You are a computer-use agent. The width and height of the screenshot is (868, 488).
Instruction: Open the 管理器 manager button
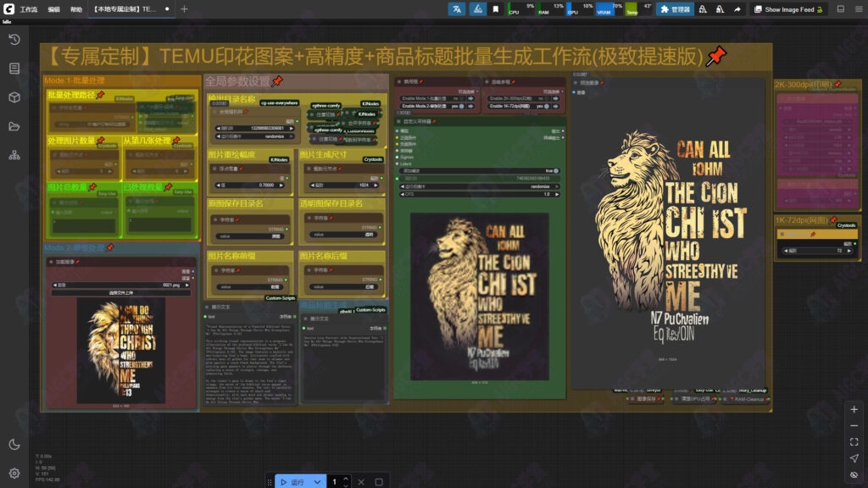tap(675, 8)
